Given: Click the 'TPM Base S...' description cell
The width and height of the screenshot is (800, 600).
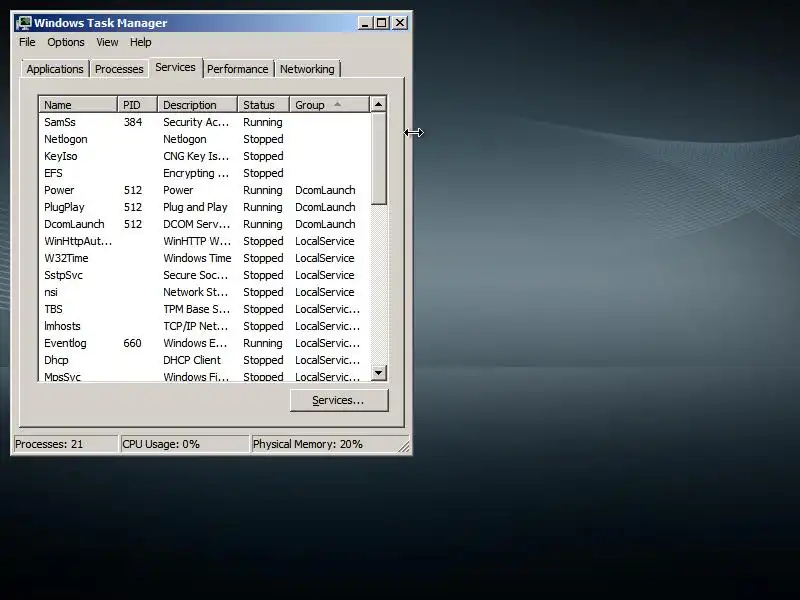Looking at the screenshot, I should click(196, 309).
